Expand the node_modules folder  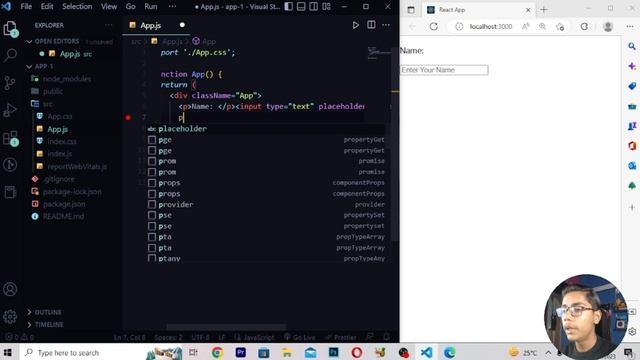coord(67,79)
